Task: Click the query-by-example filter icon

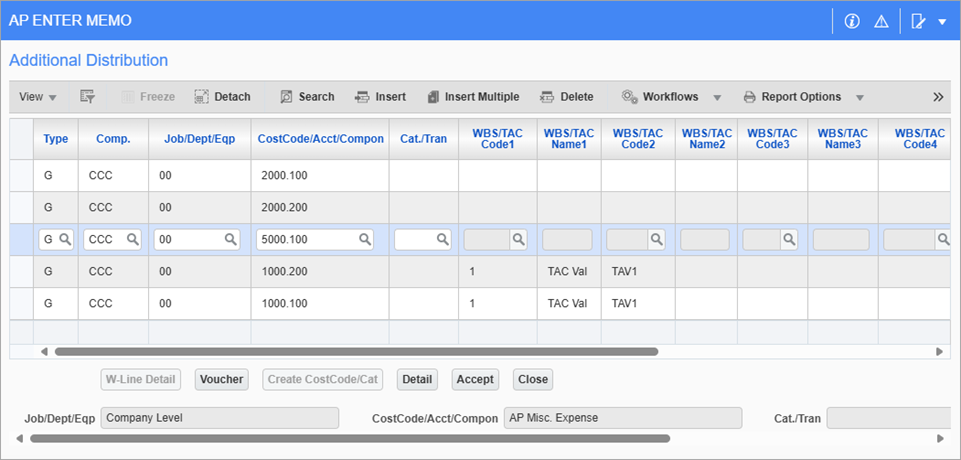Action: point(87,97)
